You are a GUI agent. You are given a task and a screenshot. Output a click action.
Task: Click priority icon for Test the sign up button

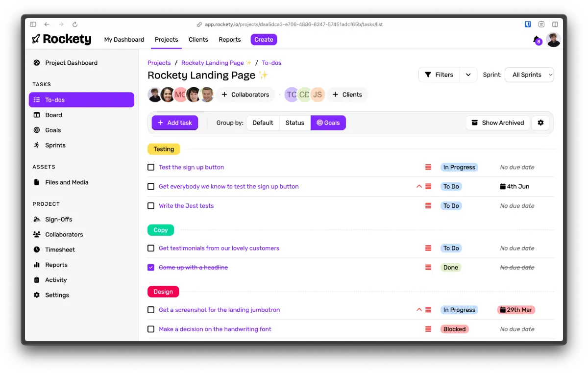click(x=428, y=167)
